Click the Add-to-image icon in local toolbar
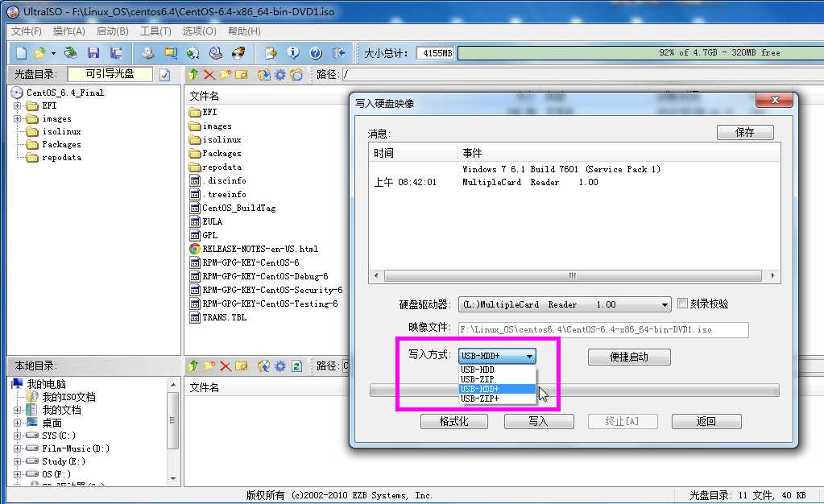Image resolution: width=824 pixels, height=504 pixels. (x=264, y=366)
